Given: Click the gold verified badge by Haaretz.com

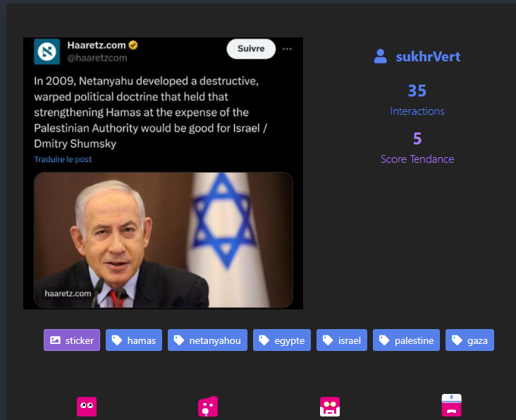Looking at the screenshot, I should tap(133, 45).
